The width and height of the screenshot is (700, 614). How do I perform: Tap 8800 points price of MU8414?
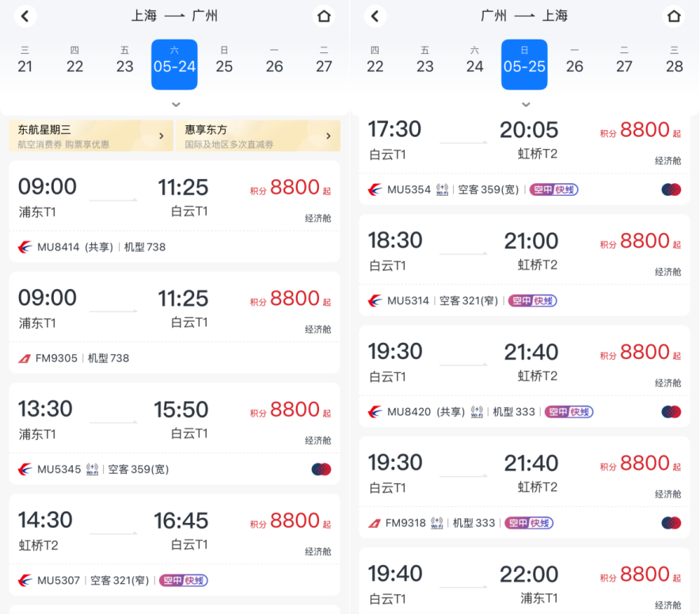click(x=295, y=187)
